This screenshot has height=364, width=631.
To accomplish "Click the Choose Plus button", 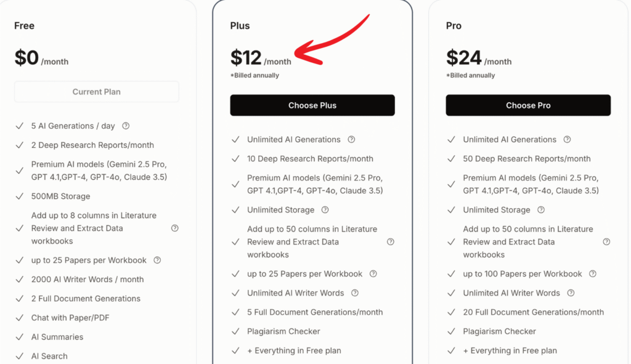I will pos(312,105).
